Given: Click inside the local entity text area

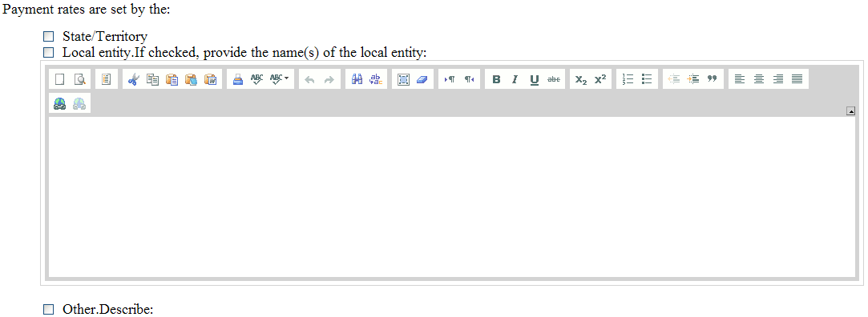Looking at the screenshot, I should (x=452, y=196).
